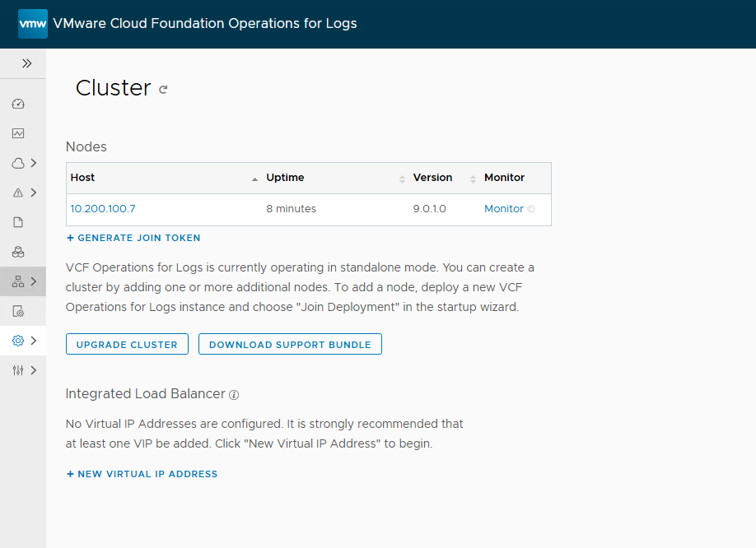Click the alerts warning triangle icon

pyautogui.click(x=18, y=193)
